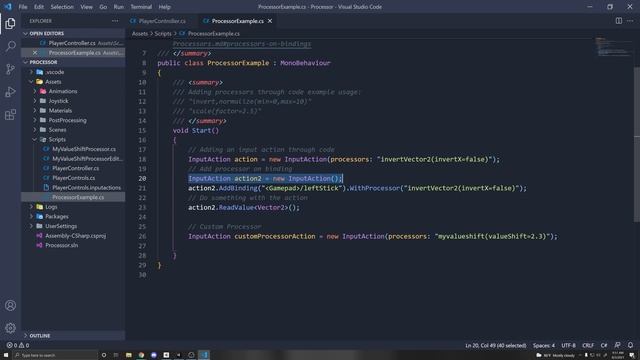
Task: Change indentation via Spaces: 4
Action: [544, 345]
